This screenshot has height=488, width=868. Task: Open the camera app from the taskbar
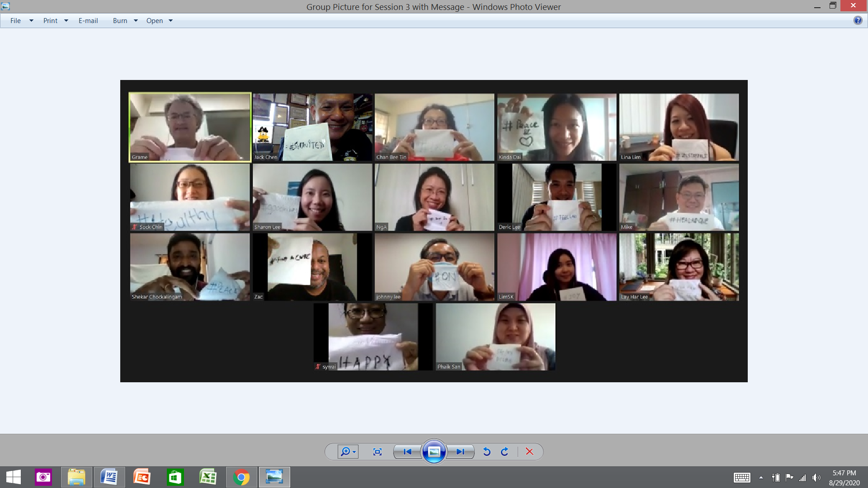pos(43,477)
